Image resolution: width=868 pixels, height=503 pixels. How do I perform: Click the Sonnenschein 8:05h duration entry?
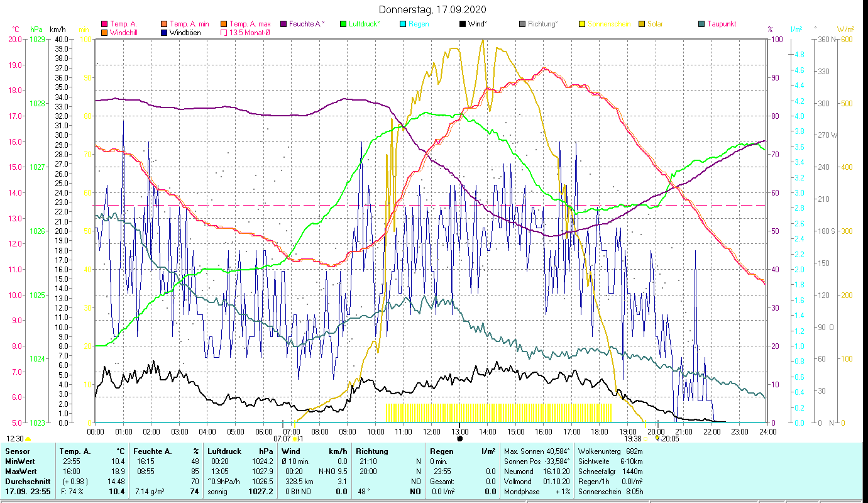click(x=610, y=492)
